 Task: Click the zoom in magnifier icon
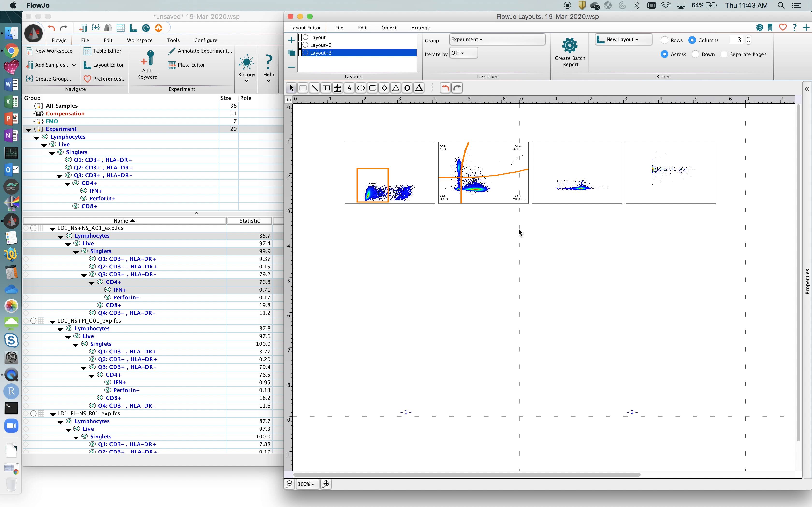click(x=326, y=484)
